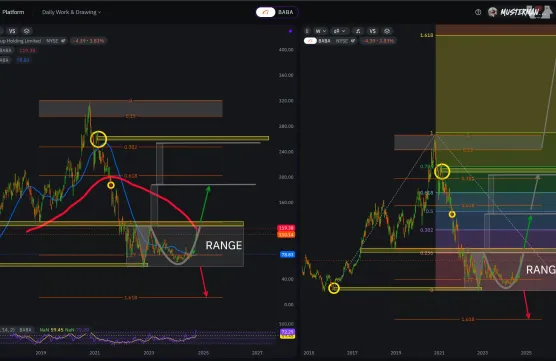Open the layers icon on left chart toolbar
Image resolution: width=556 pixels, height=361 pixels.
point(27,31)
